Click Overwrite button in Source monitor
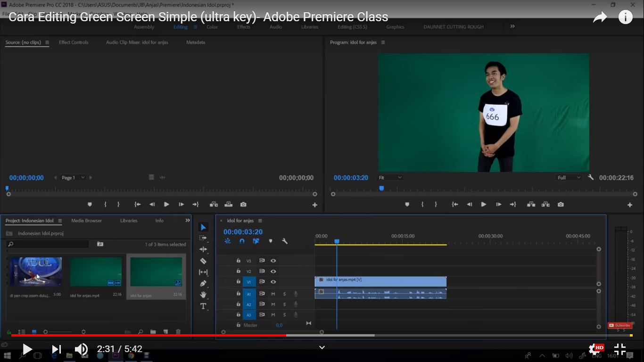The height and width of the screenshot is (362, 644). coord(229,205)
